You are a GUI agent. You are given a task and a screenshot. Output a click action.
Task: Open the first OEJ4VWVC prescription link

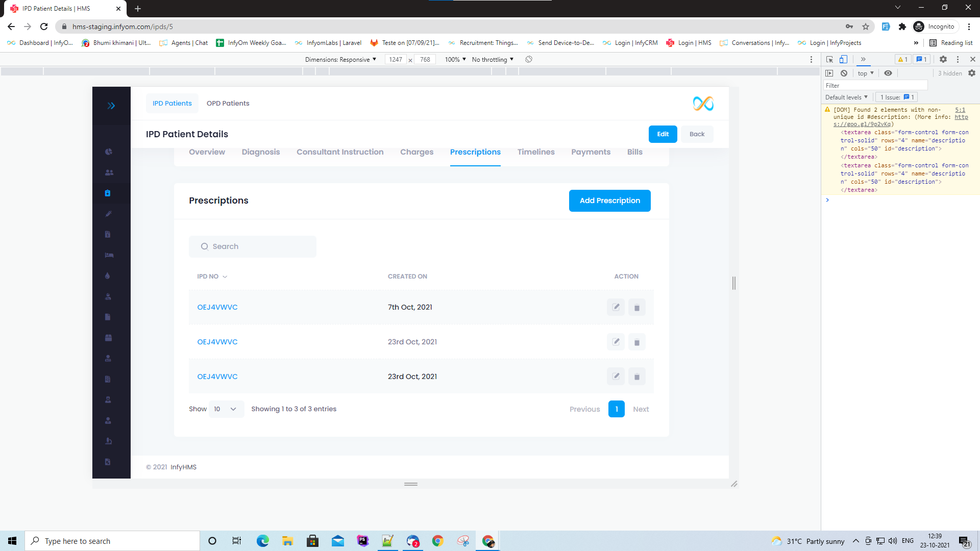coord(217,307)
